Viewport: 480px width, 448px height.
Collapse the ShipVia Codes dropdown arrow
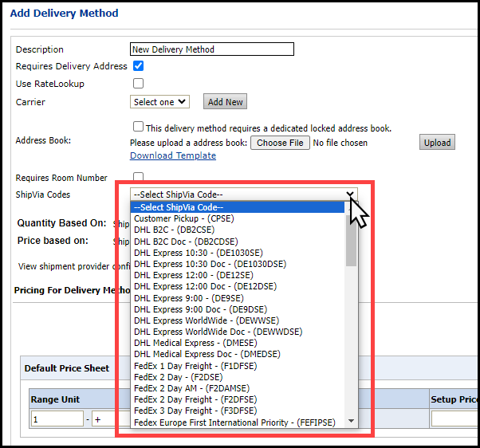coord(350,194)
